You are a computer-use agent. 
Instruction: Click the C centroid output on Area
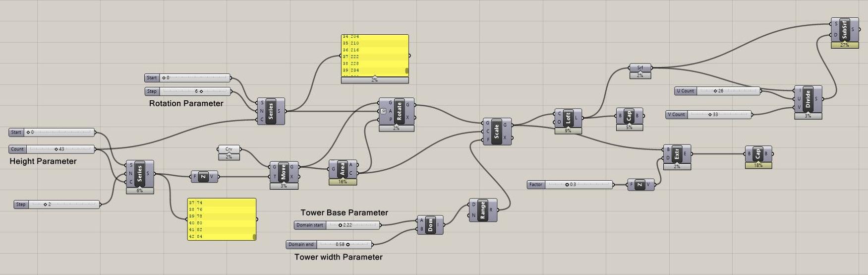tap(351, 173)
